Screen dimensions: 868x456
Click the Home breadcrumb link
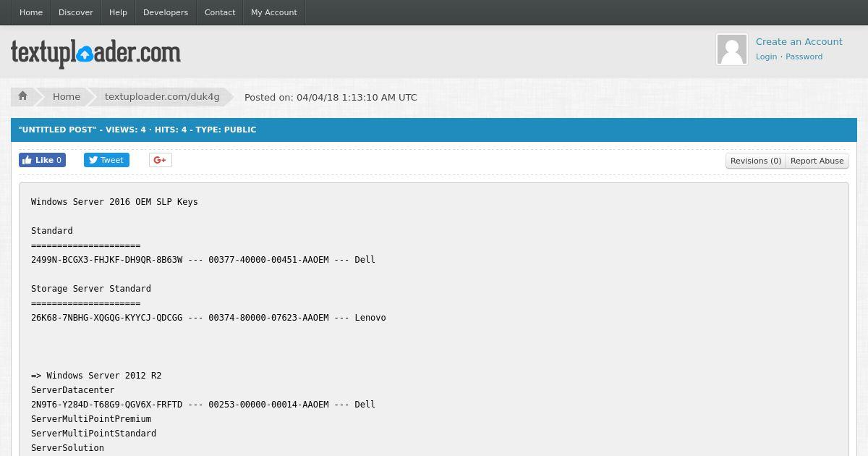(67, 96)
